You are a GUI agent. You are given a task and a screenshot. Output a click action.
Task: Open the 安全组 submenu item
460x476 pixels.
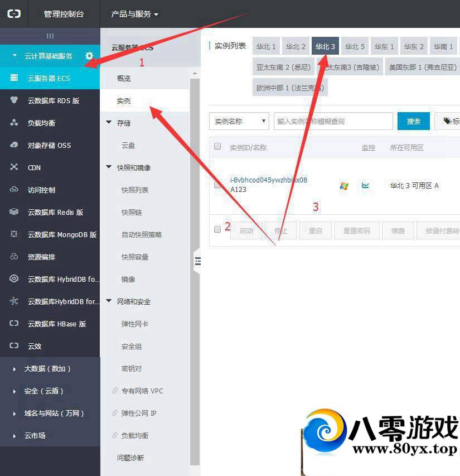[x=131, y=346]
